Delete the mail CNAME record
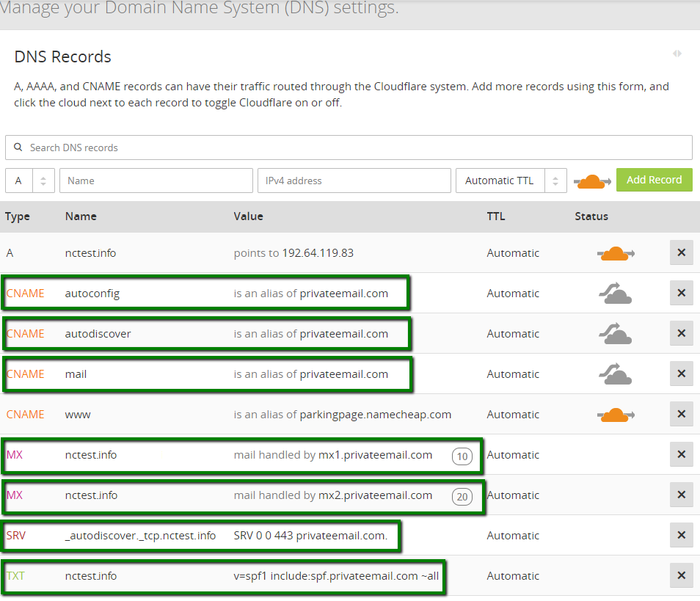This screenshot has height=601, width=700. (681, 374)
